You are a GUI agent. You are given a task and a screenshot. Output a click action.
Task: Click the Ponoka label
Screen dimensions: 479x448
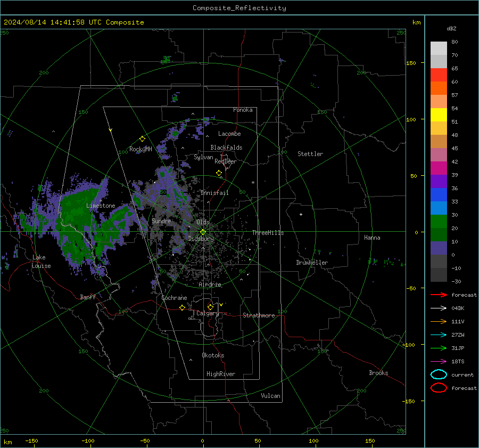click(243, 110)
